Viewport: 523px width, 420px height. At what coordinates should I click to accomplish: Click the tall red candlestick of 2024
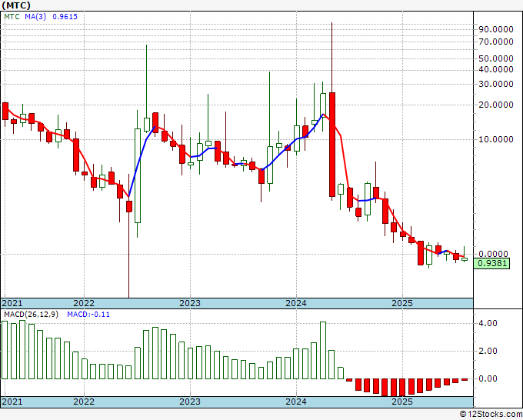[332, 145]
